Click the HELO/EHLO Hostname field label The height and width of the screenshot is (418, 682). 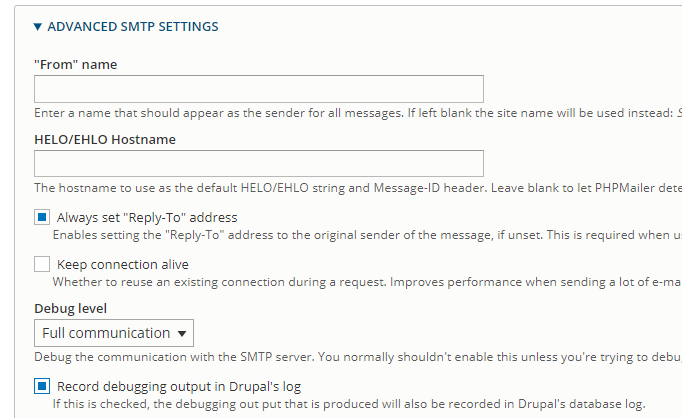click(x=105, y=140)
